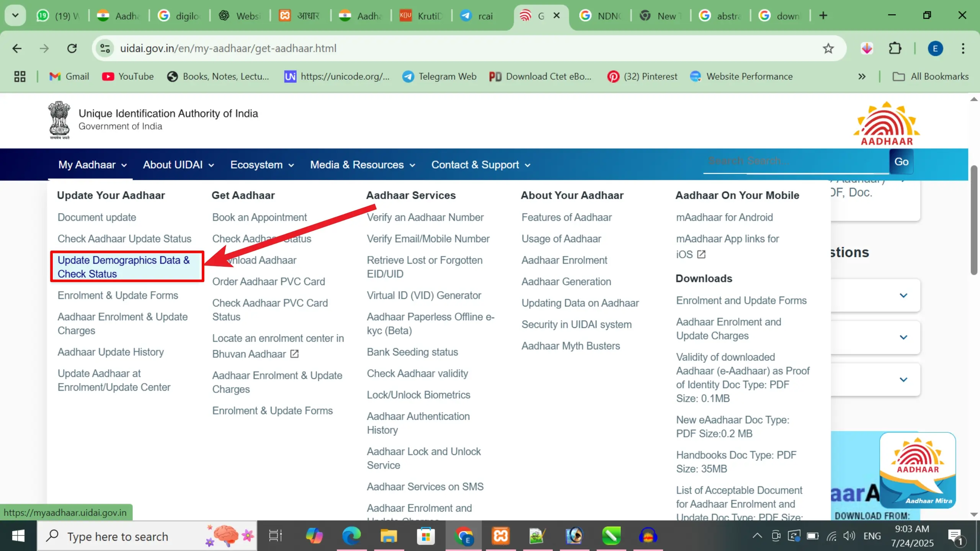The width and height of the screenshot is (980, 551).
Task: Click ENG language indicator
Action: pos(872,536)
